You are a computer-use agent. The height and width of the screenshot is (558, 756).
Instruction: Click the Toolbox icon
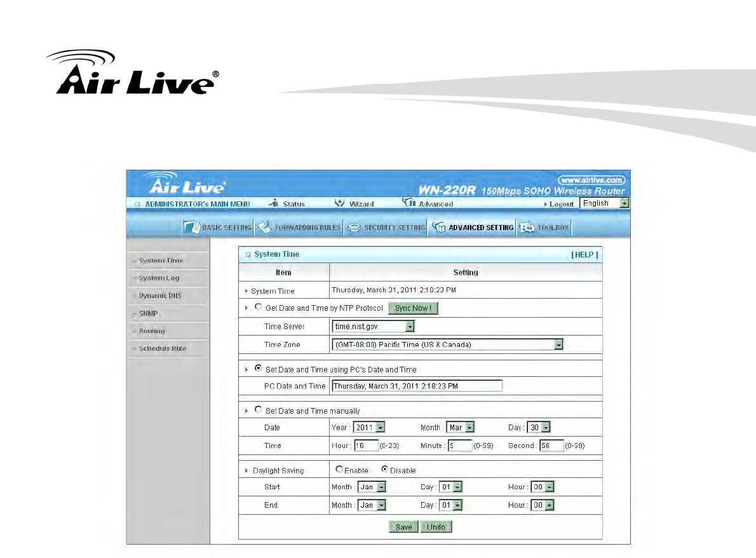pyautogui.click(x=527, y=227)
